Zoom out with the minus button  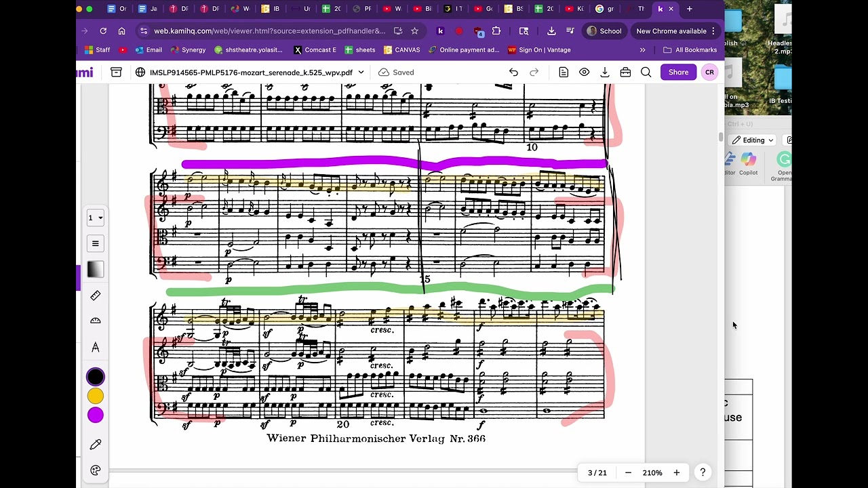(628, 472)
